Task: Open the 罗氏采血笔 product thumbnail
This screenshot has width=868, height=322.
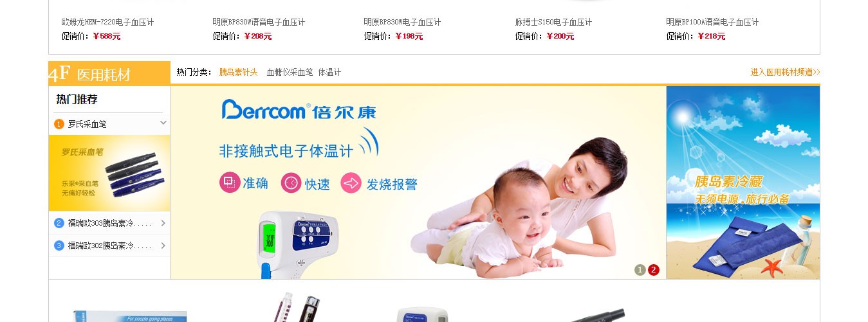Action: [x=109, y=174]
